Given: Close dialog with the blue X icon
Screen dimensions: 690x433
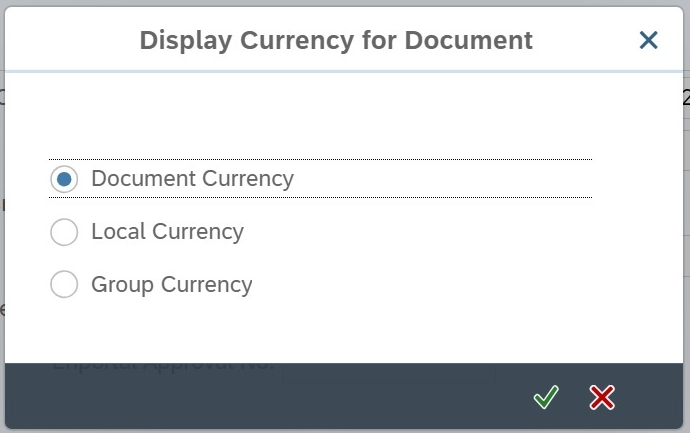Looking at the screenshot, I should point(649,40).
